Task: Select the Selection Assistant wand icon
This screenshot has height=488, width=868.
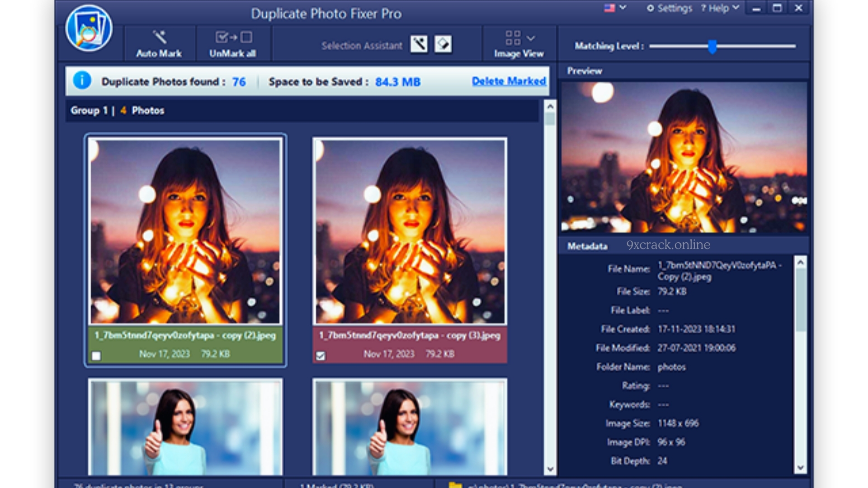Action: point(419,44)
